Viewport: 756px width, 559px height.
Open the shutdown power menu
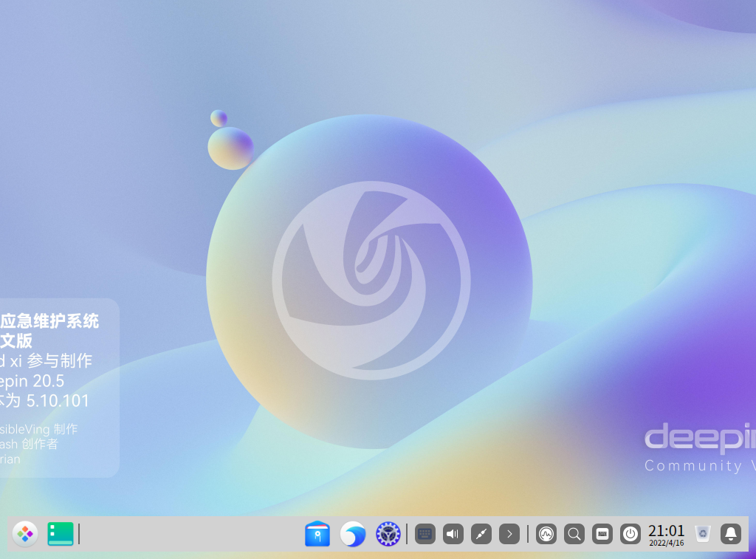click(x=630, y=533)
